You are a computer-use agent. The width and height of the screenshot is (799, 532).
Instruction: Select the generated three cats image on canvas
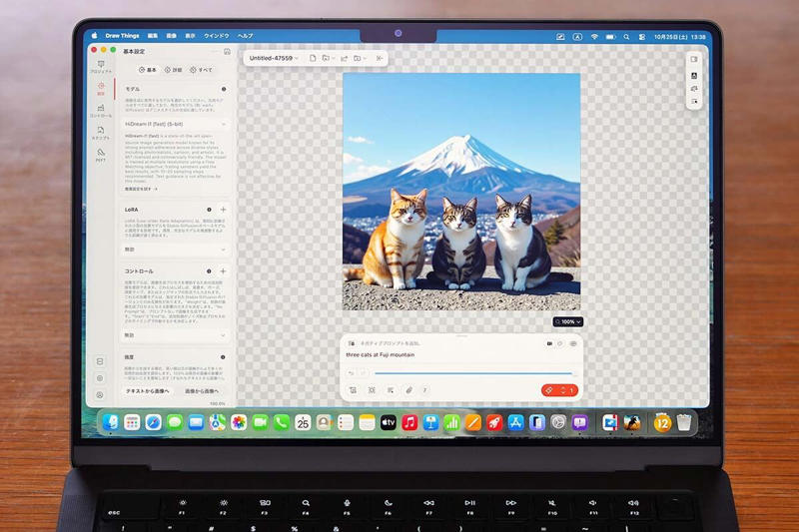(x=461, y=192)
